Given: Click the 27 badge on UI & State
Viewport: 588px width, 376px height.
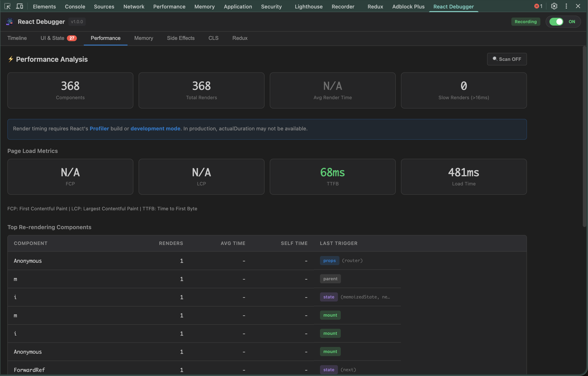Looking at the screenshot, I should coord(72,38).
